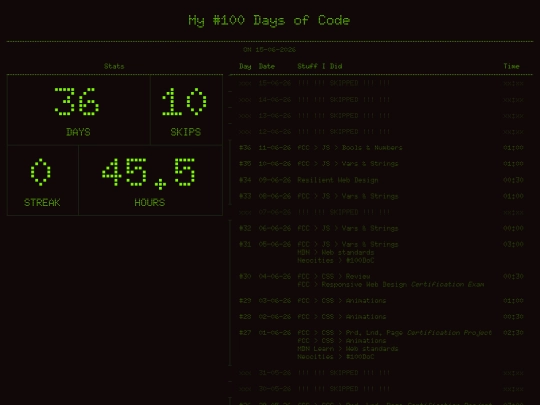The width and height of the screenshot is (540, 405).
Task: Click the 45.5 HOURS stat box
Action: 150,180
